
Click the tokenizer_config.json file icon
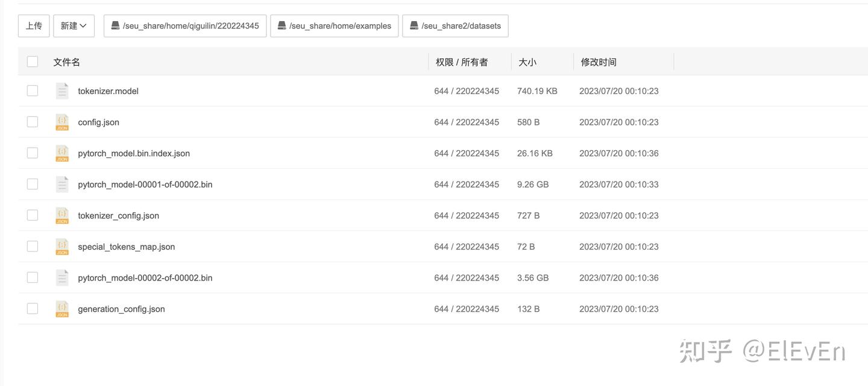[62, 215]
